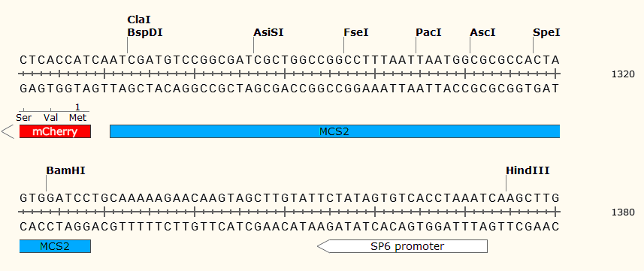644x271 pixels.
Task: Select the HindIII restriction site label
Action: click(x=528, y=170)
